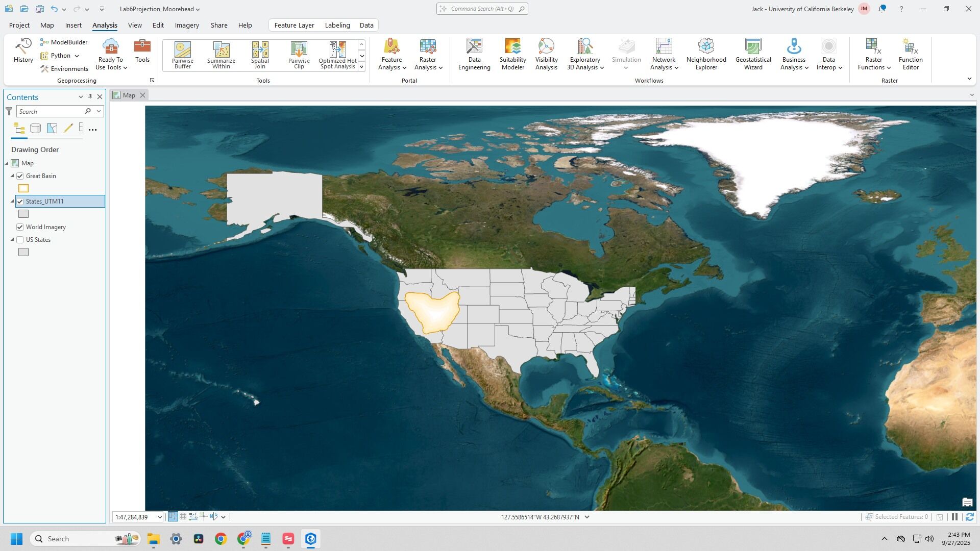Screen dimensions: 980x551
Task: Click the Contents search field
Action: (x=50, y=111)
